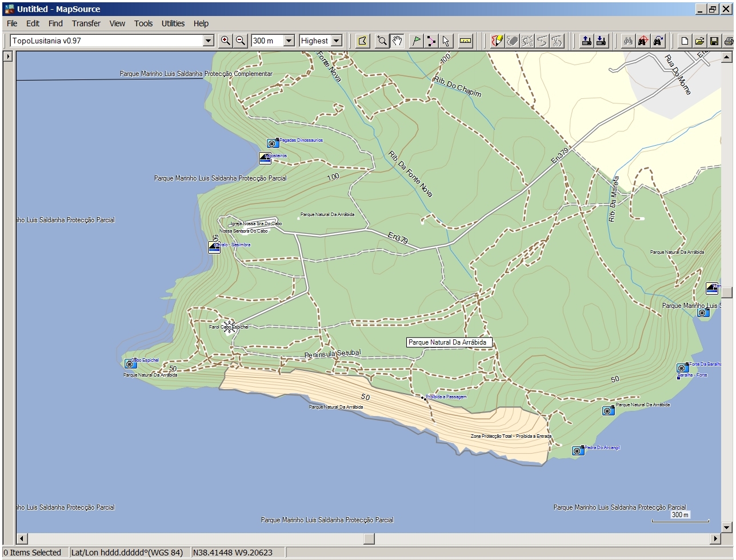Viewport: 736px width, 560px height.
Task: Open the File menu
Action: pos(12,23)
